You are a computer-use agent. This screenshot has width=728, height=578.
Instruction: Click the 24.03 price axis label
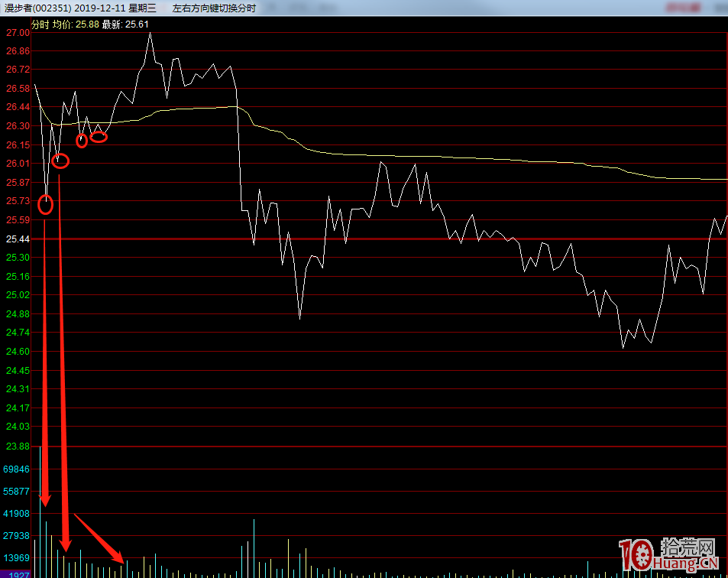click(x=18, y=426)
